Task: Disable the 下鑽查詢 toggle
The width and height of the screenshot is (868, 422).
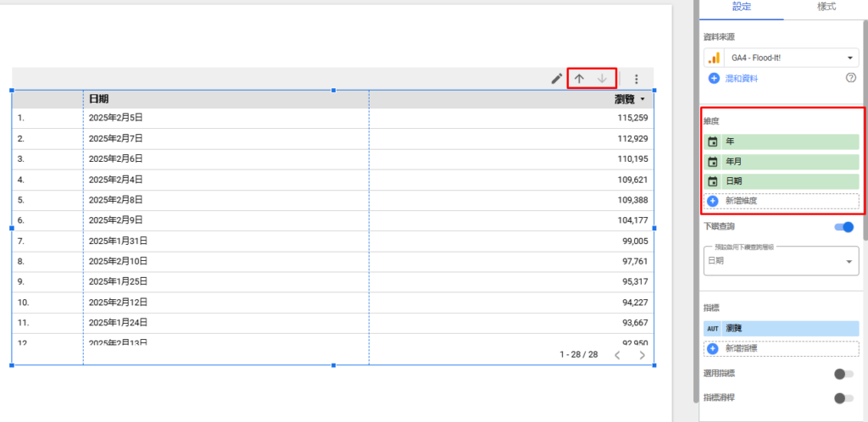Action: click(844, 227)
